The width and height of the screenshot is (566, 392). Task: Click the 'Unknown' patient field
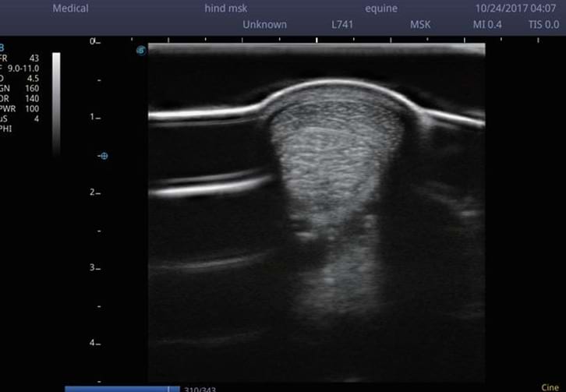point(264,24)
